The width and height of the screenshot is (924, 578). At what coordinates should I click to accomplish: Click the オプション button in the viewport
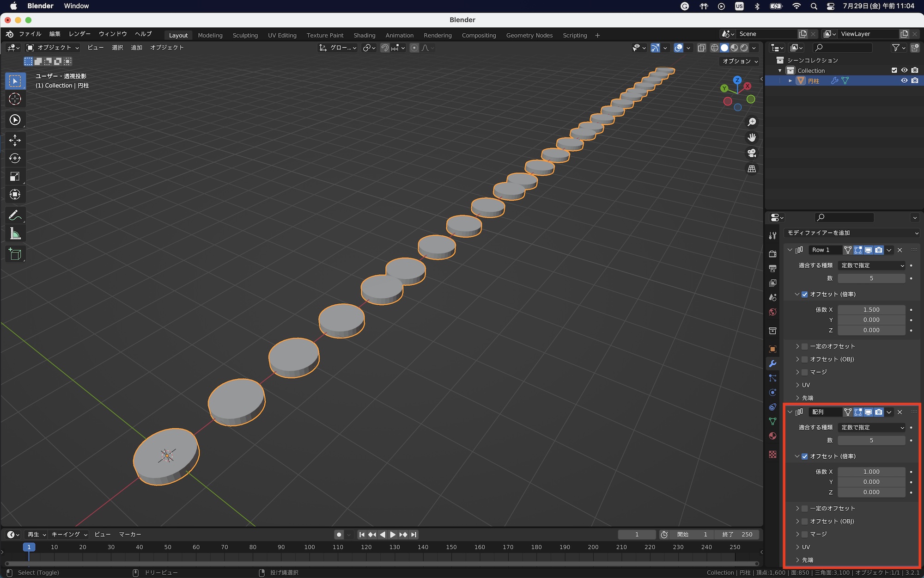click(x=740, y=61)
